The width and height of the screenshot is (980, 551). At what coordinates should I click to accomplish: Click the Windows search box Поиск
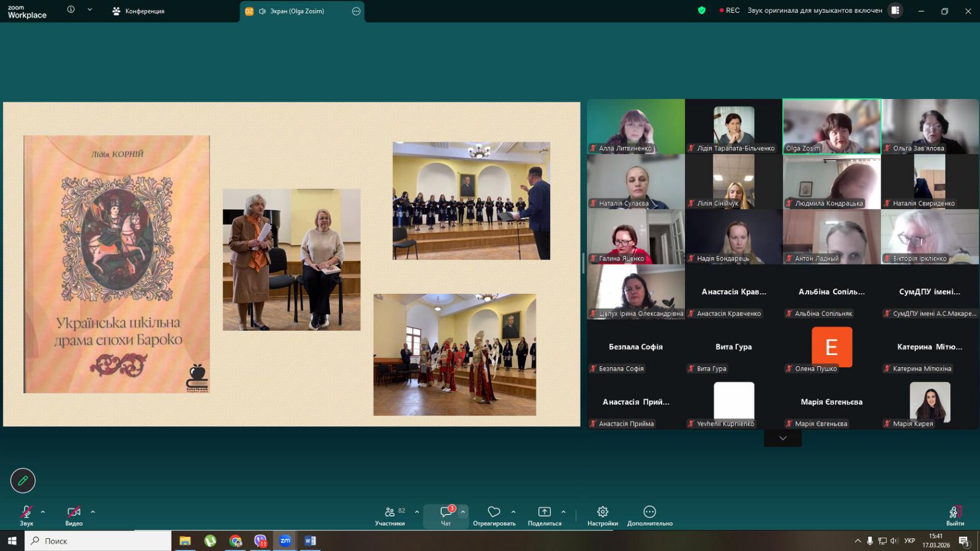pos(98,541)
